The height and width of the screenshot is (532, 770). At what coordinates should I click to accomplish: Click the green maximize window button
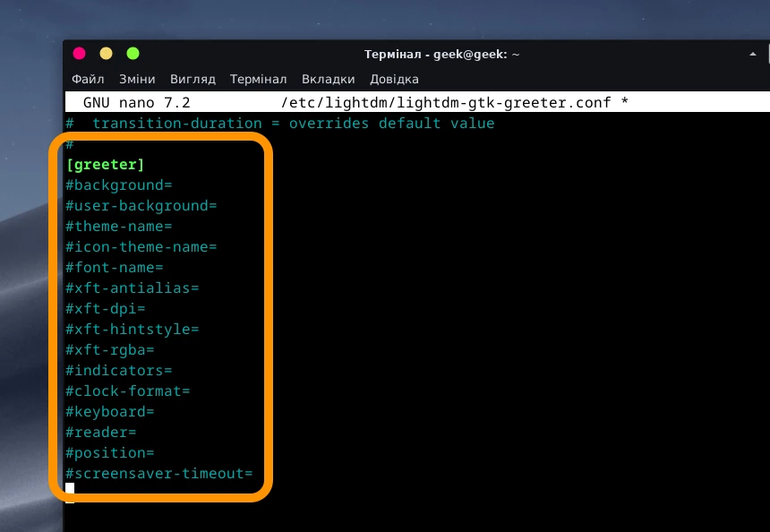[133, 53]
